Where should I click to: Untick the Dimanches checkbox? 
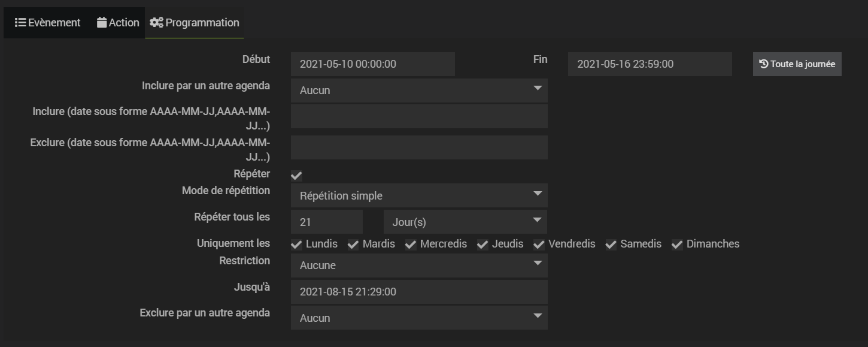[x=677, y=245]
